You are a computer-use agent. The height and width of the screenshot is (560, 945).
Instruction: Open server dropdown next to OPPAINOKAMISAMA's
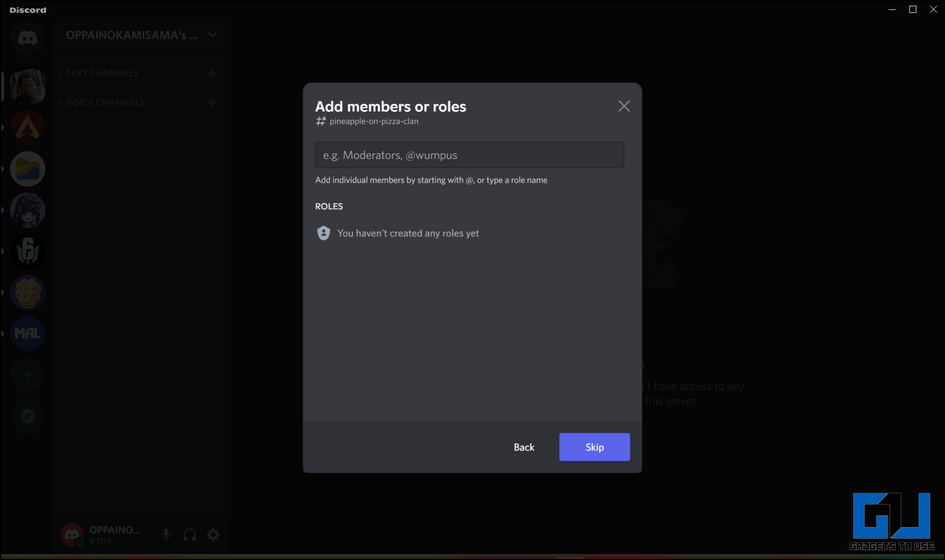point(213,35)
